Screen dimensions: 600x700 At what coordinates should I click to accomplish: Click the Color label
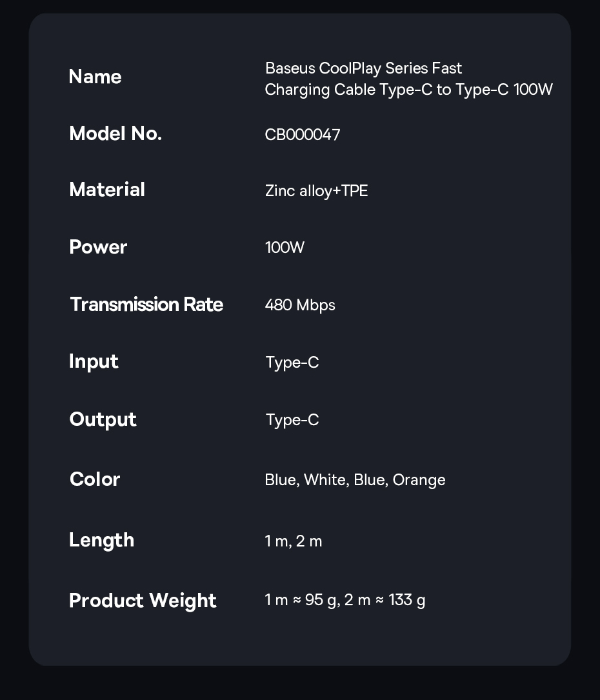tap(95, 479)
